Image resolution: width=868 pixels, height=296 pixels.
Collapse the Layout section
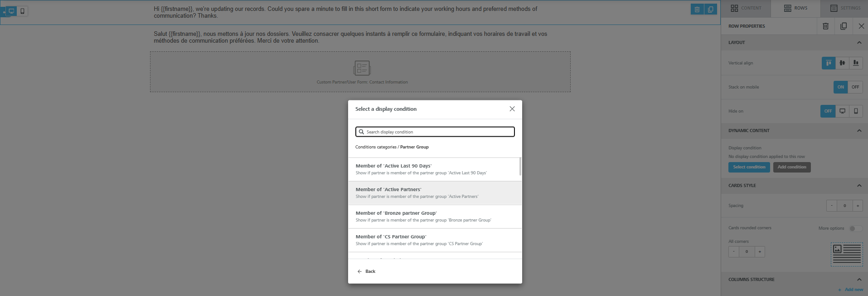pos(859,43)
